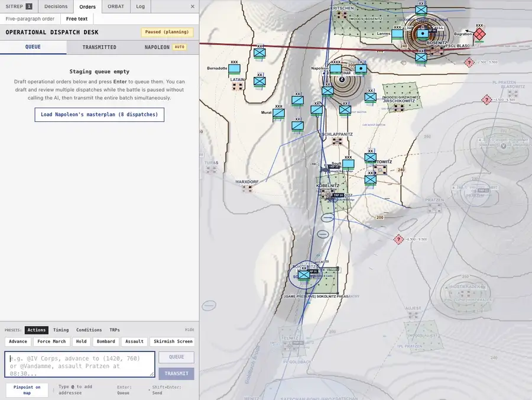This screenshot has width=532, height=400.
Task: Click the Pratzen village icon
Action: (434, 207)
